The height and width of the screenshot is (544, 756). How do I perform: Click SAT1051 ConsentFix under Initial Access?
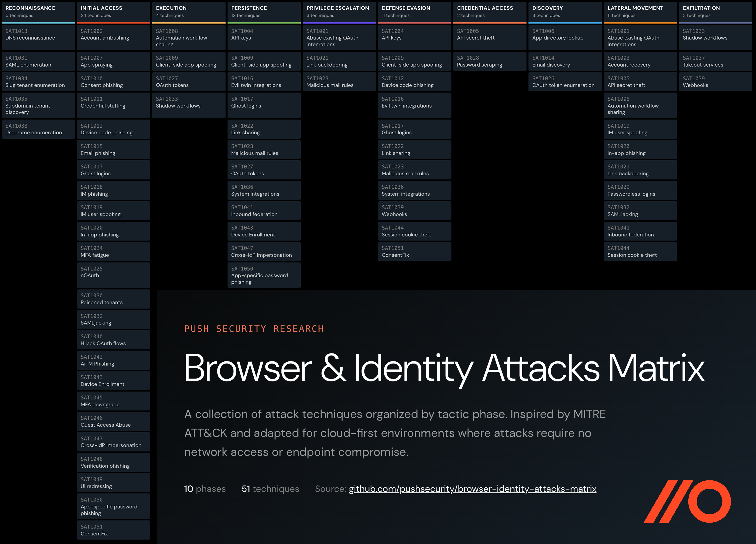pyautogui.click(x=113, y=530)
